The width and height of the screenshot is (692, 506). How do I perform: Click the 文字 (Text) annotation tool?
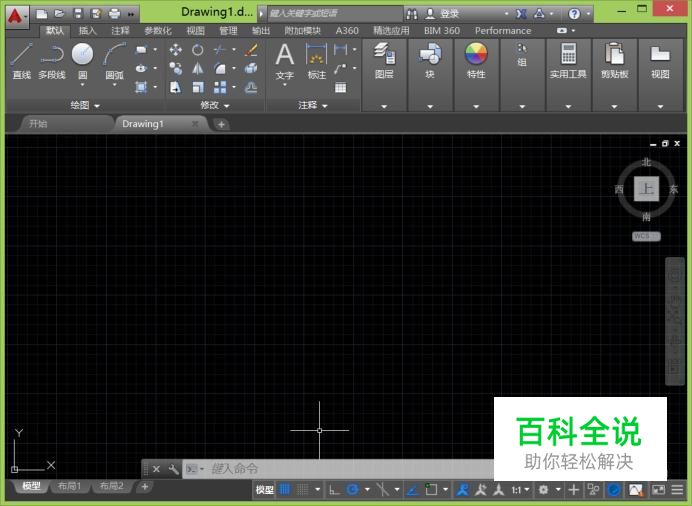pyautogui.click(x=285, y=57)
